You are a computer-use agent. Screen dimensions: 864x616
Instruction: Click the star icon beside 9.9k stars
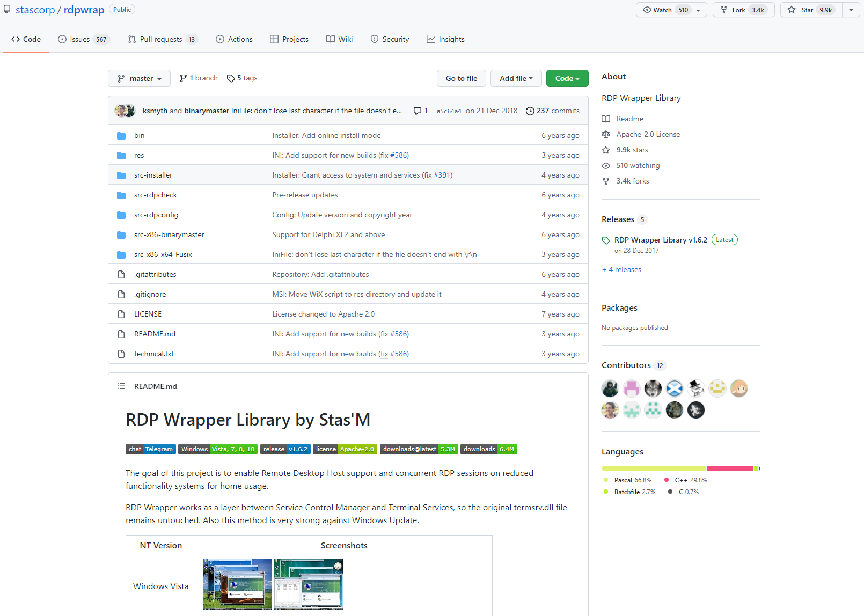point(606,150)
